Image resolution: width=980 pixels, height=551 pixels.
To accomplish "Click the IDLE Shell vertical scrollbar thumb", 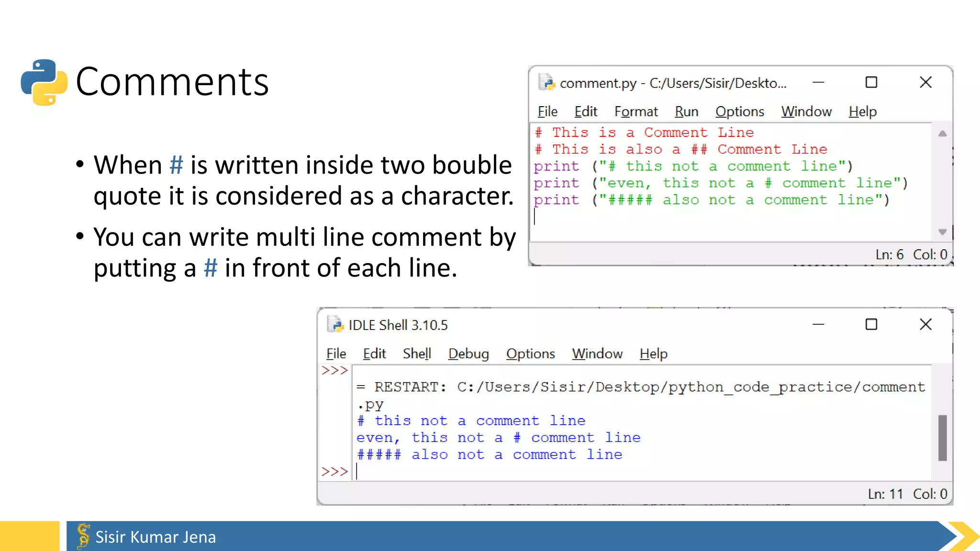I will [942, 438].
